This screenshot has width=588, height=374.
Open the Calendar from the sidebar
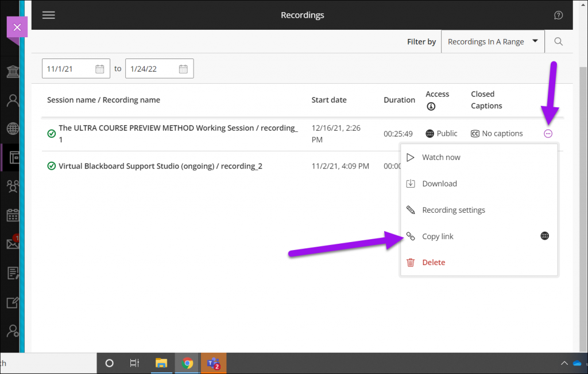(13, 215)
